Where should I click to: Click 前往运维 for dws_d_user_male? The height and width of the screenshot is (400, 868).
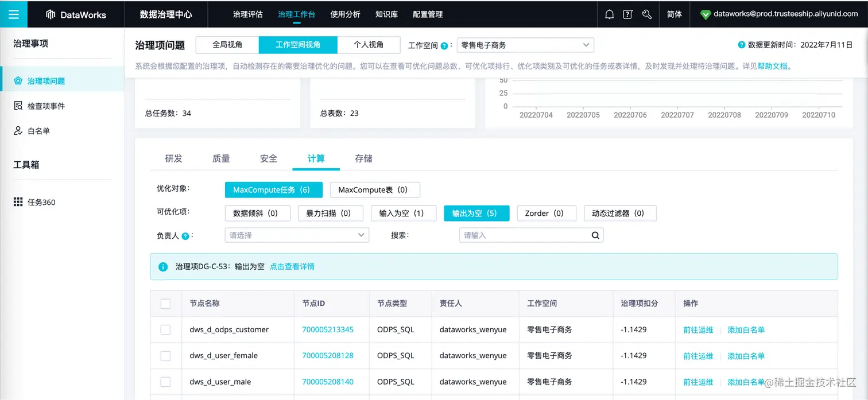point(698,382)
